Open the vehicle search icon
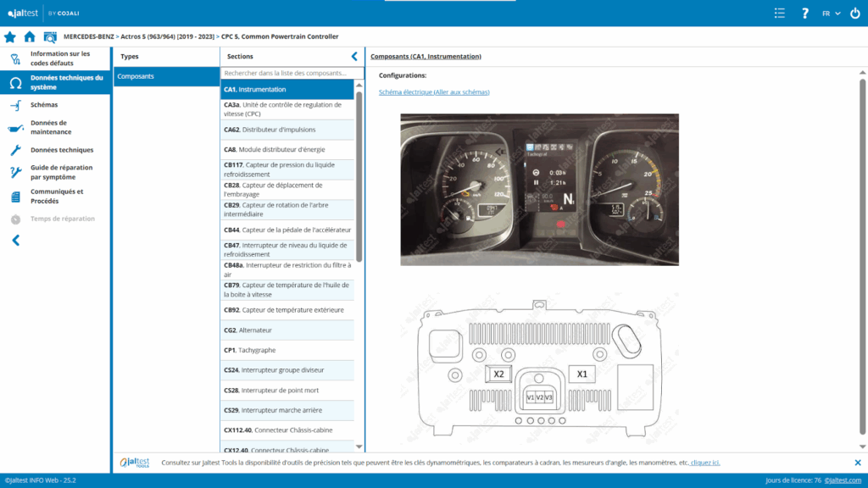868x488 pixels. 50,36
